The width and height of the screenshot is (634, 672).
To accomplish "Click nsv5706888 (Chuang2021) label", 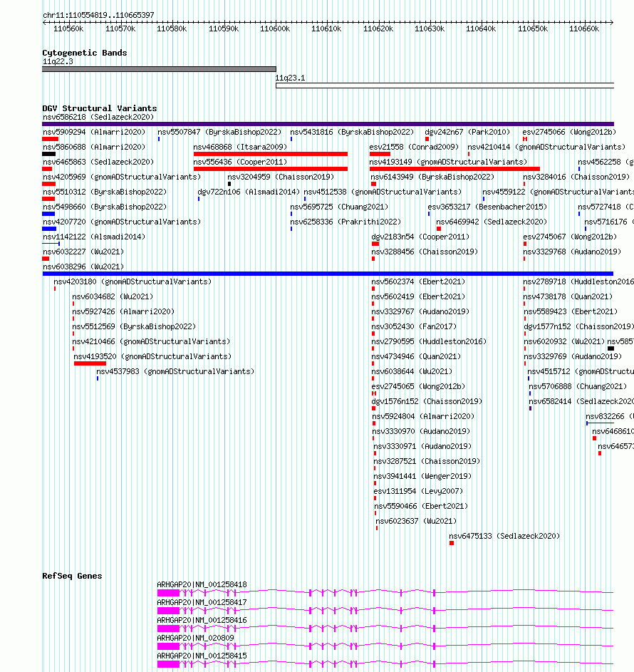I will point(578,386).
